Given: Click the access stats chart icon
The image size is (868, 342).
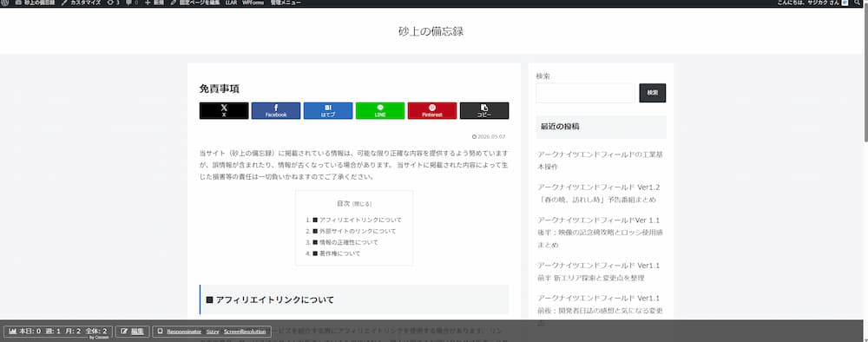Looking at the screenshot, I should (x=13, y=331).
